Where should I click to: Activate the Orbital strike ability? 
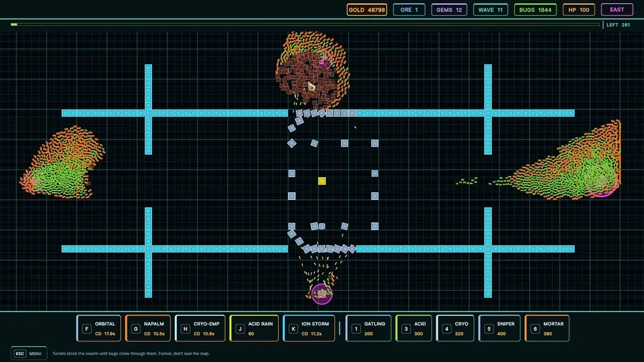(x=99, y=328)
